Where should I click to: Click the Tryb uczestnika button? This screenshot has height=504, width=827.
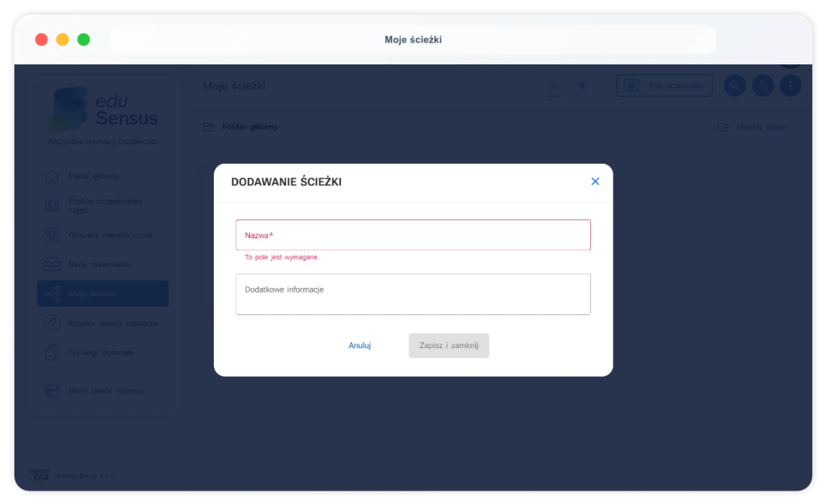(x=664, y=86)
